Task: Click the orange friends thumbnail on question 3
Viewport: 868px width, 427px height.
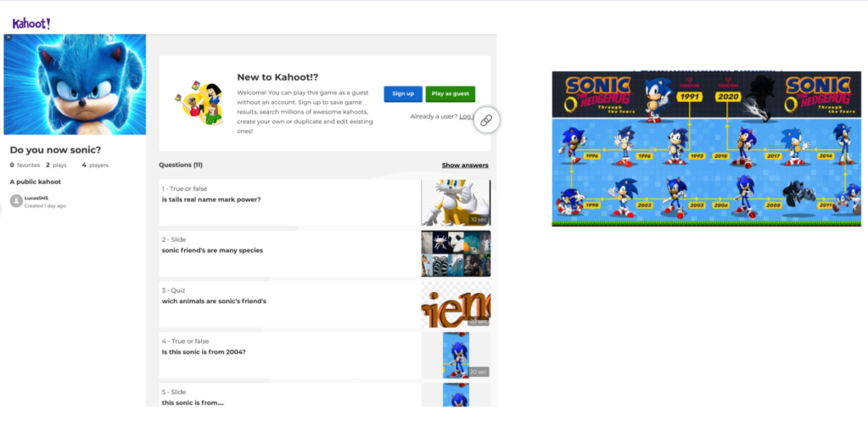Action: (456, 305)
